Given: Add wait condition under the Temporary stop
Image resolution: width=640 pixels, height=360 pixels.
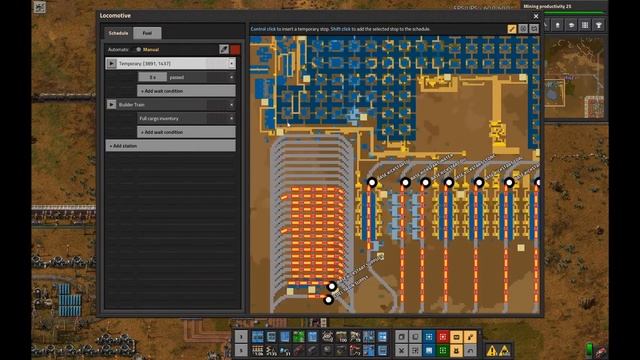Looking at the screenshot, I should (187, 91).
